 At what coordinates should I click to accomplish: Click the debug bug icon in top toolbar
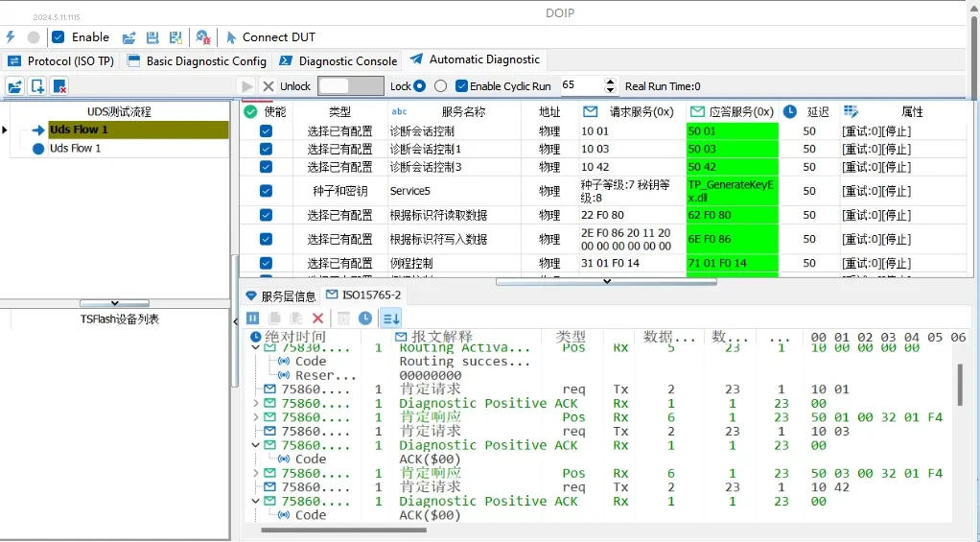coord(202,37)
